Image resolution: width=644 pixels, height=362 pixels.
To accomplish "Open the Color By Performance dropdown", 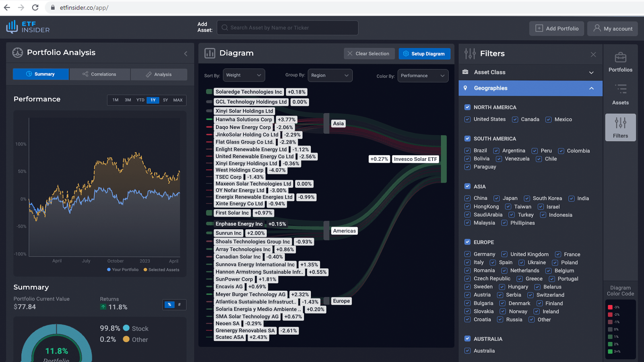I will click(423, 76).
